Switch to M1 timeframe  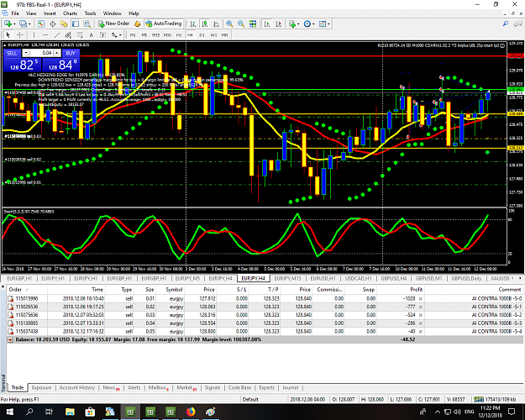[x=133, y=34]
